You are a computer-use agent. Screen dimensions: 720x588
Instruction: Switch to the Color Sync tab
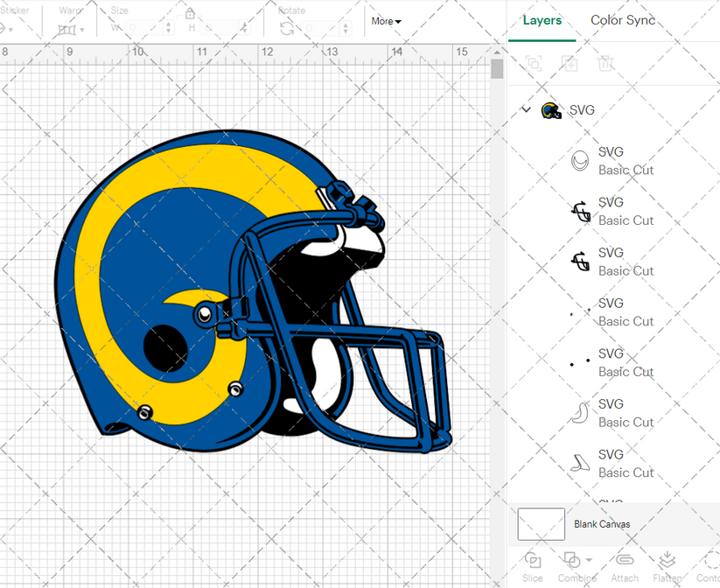[623, 20]
